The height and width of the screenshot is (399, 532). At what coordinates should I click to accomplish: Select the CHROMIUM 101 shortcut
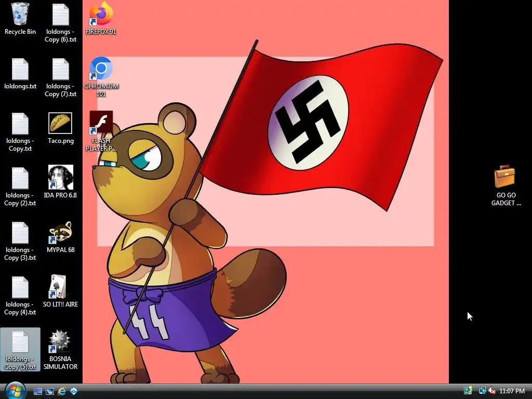tap(101, 77)
